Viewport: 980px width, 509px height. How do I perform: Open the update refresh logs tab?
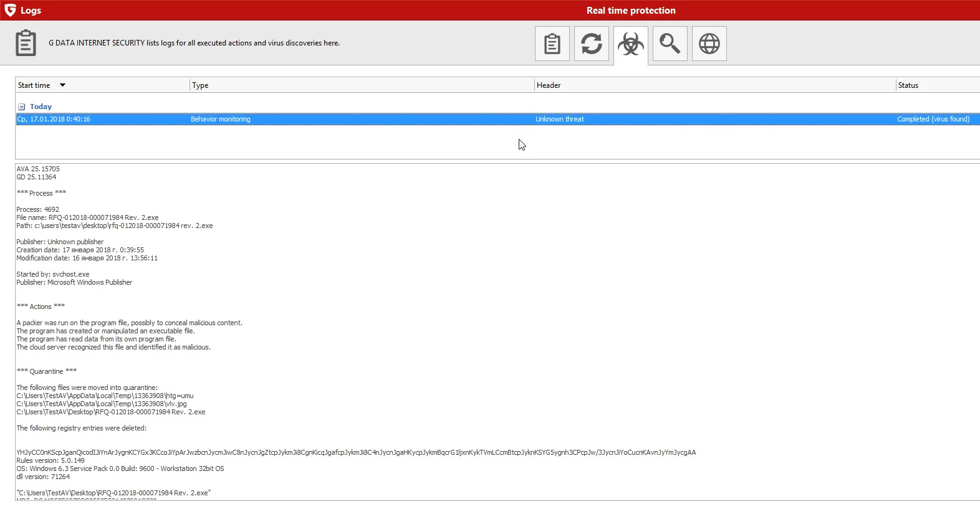(x=592, y=44)
